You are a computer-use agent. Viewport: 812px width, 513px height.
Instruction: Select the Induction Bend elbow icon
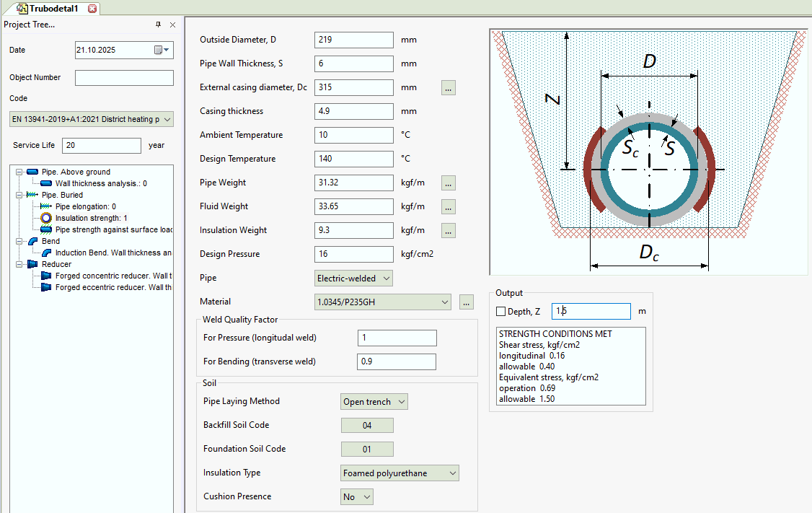point(46,253)
